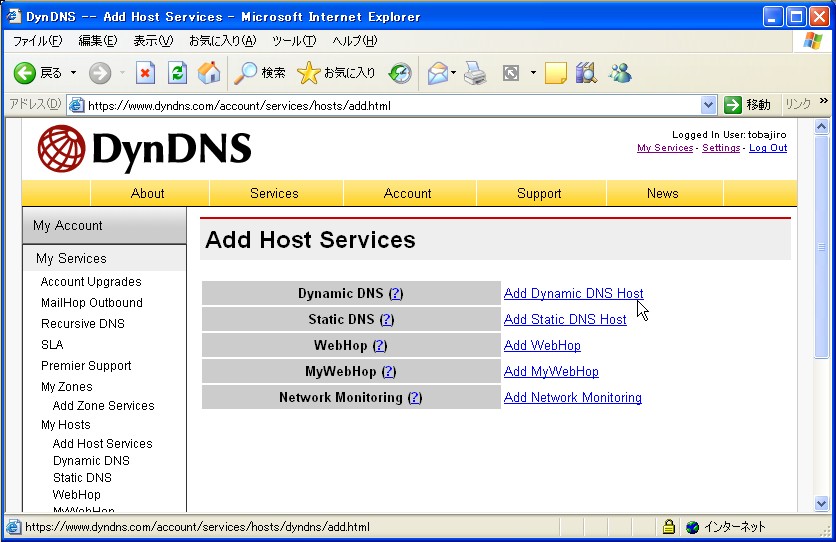Viewport: 836px width, 542px height.
Task: Open the ファイル(F) menu
Action: [x=37, y=41]
